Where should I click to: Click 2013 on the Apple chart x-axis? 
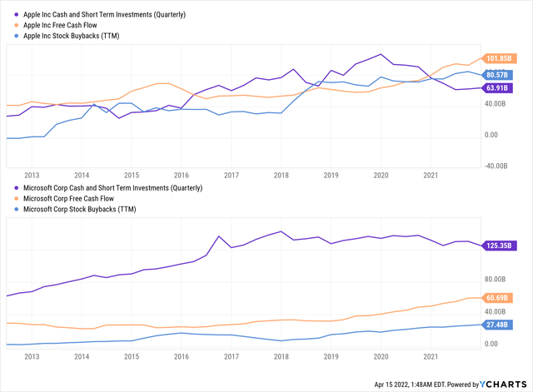32,176
